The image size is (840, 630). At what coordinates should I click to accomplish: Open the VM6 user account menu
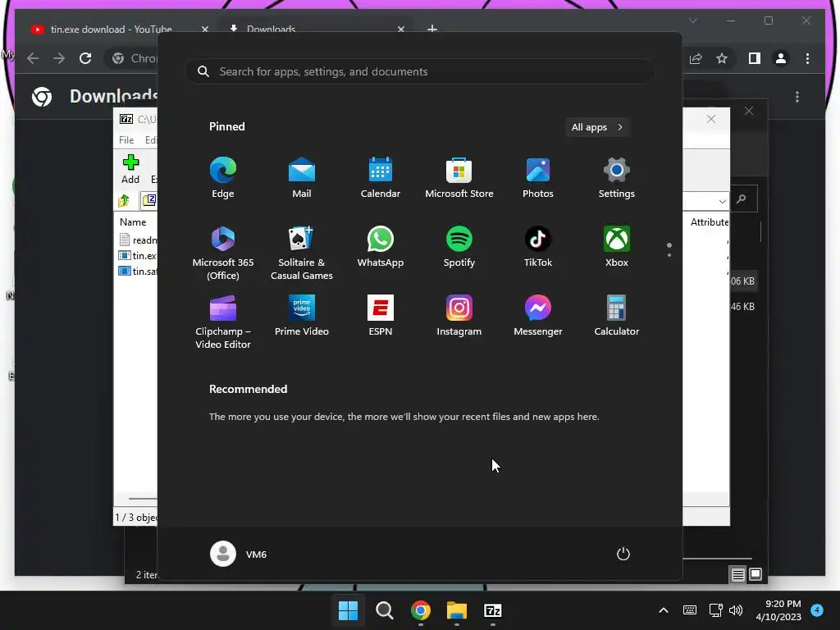click(x=239, y=554)
